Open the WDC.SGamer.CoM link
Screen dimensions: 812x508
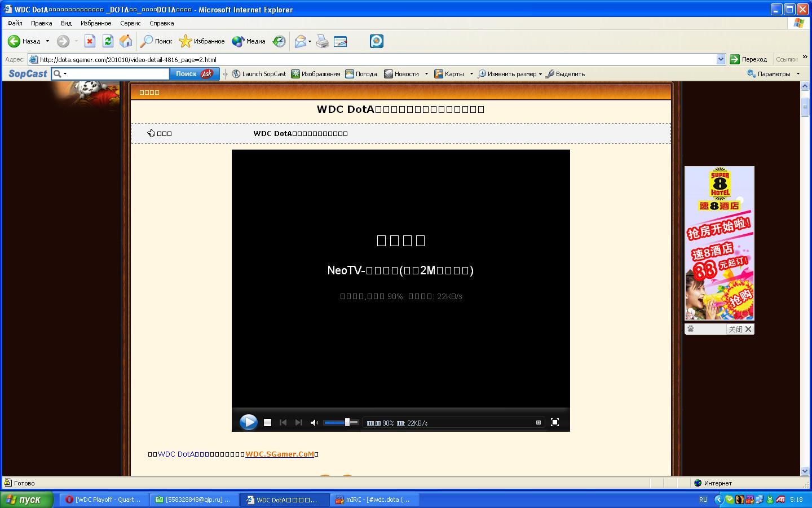(x=280, y=454)
